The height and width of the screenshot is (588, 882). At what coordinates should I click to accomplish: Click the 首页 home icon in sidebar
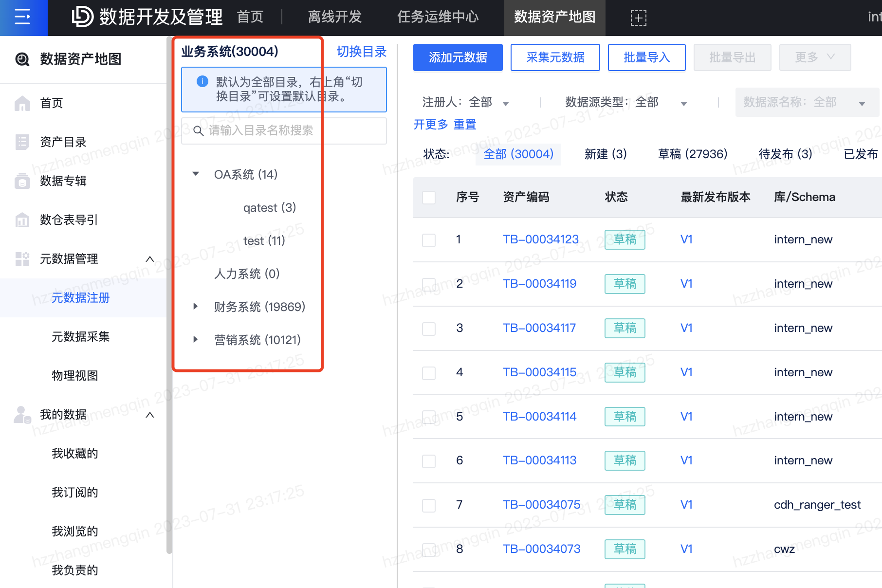(x=22, y=103)
